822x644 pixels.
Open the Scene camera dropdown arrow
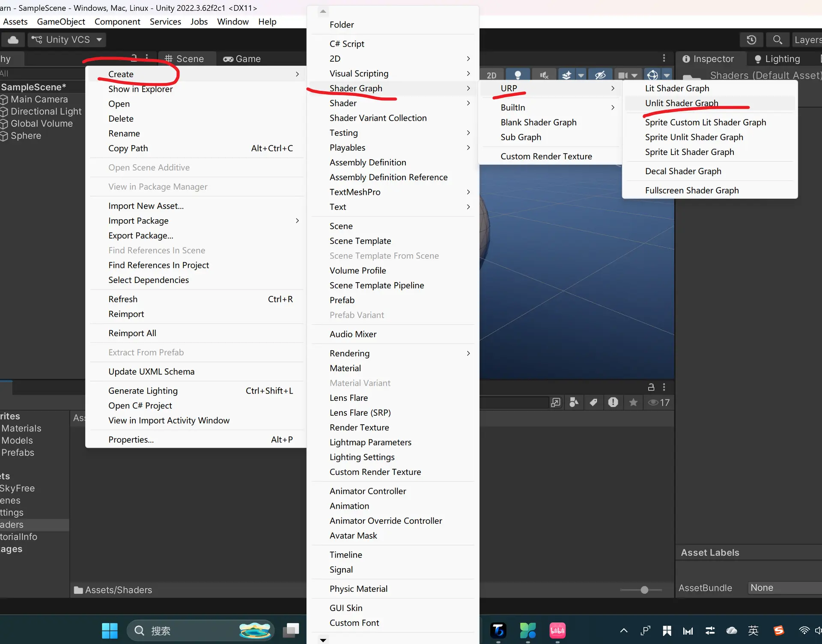634,75
